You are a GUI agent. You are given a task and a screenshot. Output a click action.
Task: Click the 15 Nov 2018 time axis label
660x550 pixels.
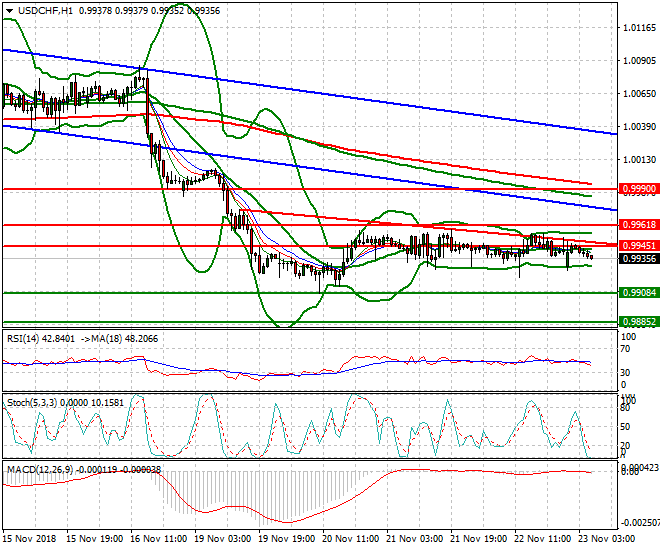[x=29, y=539]
